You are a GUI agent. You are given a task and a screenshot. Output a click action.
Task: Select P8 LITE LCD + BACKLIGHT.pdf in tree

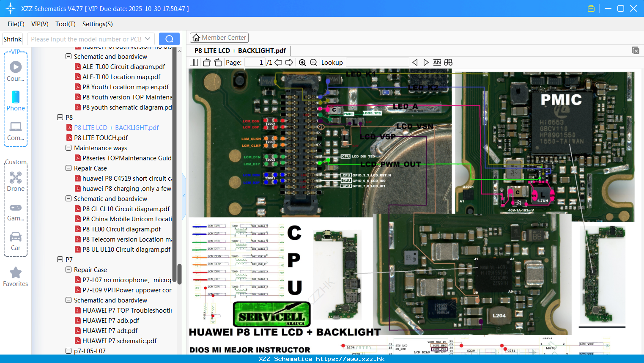tap(116, 127)
